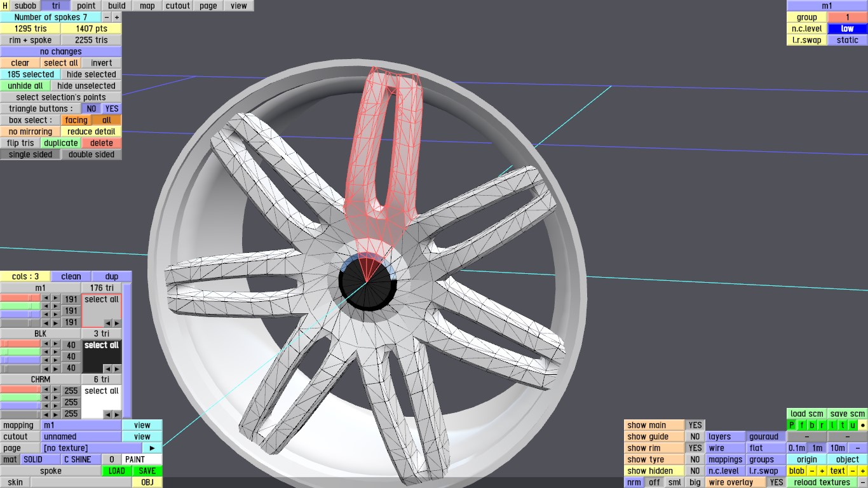Select the u view preset button

point(853,425)
